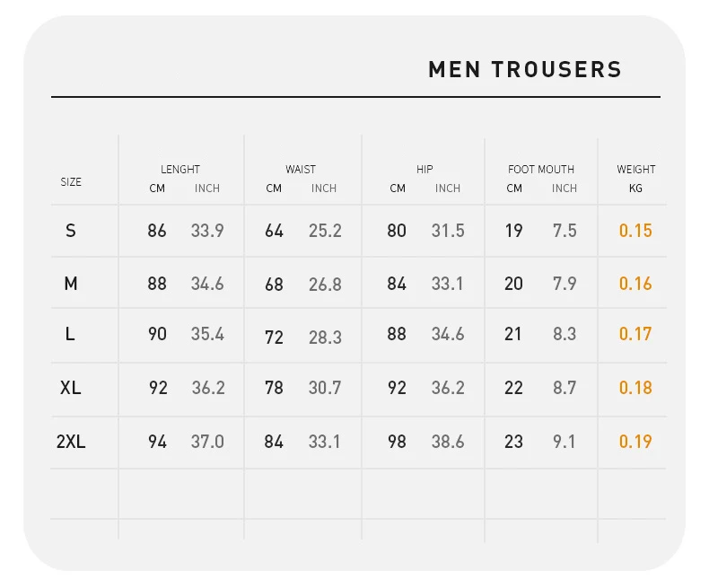Click the S size row label

pyautogui.click(x=71, y=231)
